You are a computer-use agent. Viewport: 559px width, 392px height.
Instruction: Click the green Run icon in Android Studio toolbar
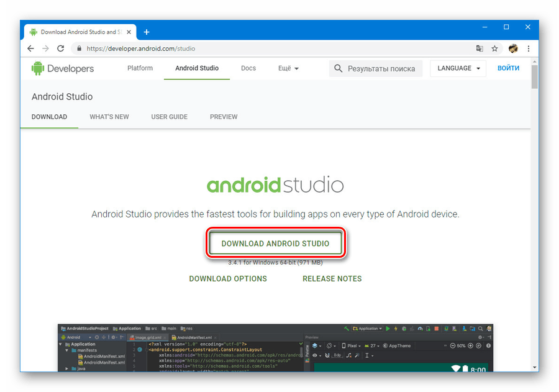coord(387,329)
